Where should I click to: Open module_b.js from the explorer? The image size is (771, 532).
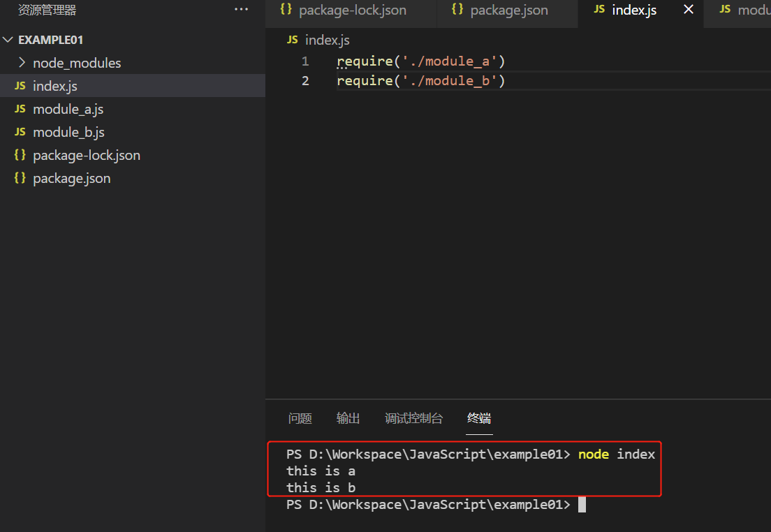[133, 132]
